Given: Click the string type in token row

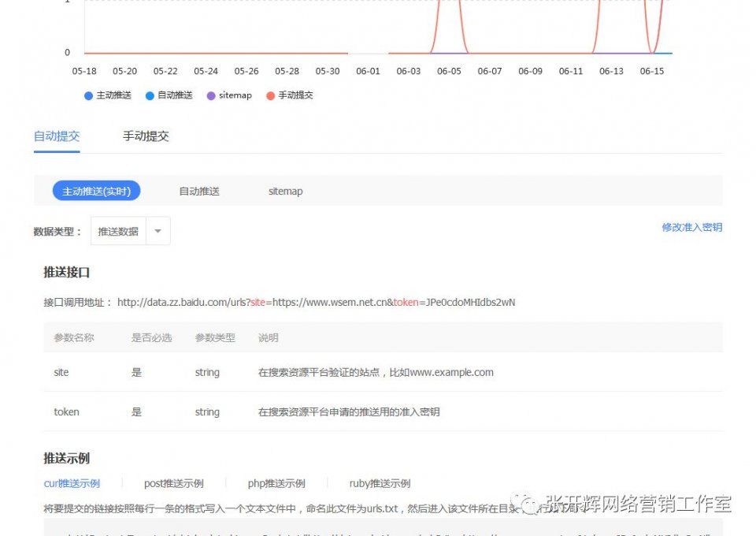Looking at the screenshot, I should point(207,412).
